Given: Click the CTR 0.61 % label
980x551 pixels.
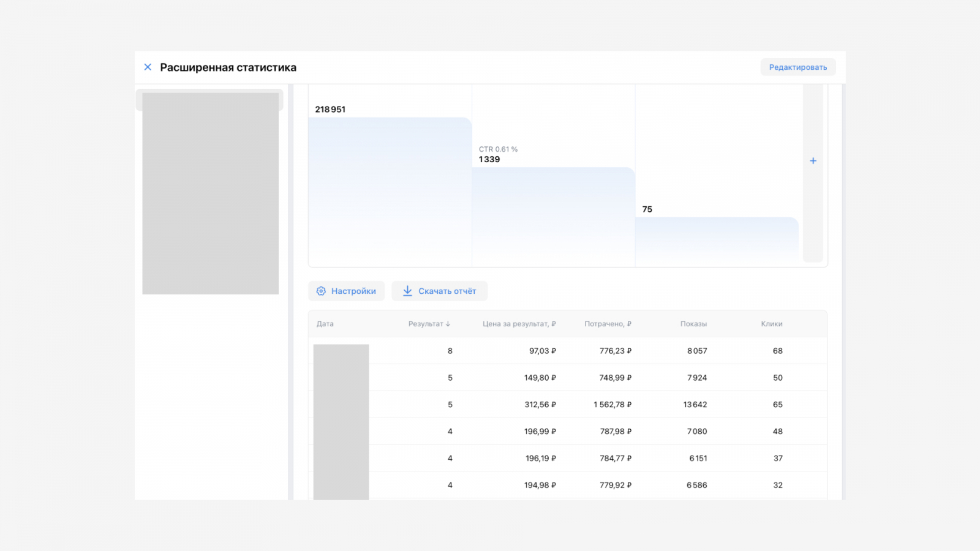Looking at the screenshot, I should point(499,149).
